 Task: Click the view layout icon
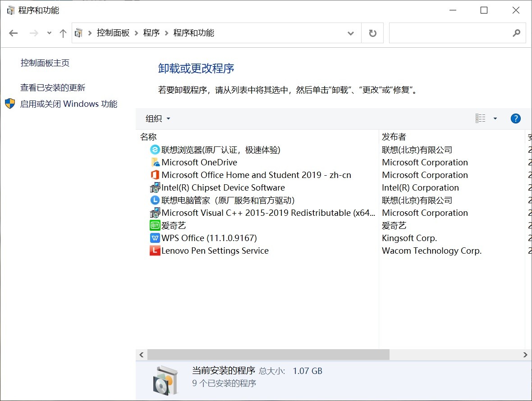point(480,118)
